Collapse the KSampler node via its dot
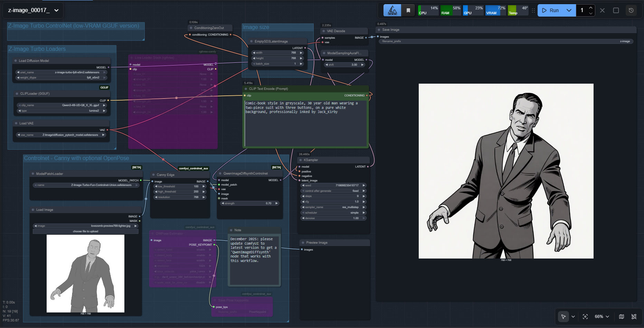This screenshot has width=644, height=328. [301, 160]
